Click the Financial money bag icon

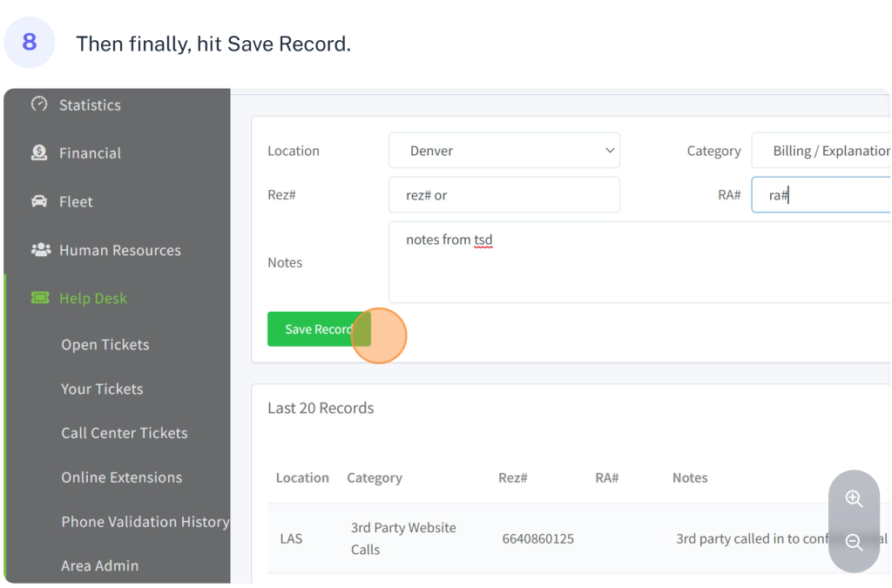39,152
